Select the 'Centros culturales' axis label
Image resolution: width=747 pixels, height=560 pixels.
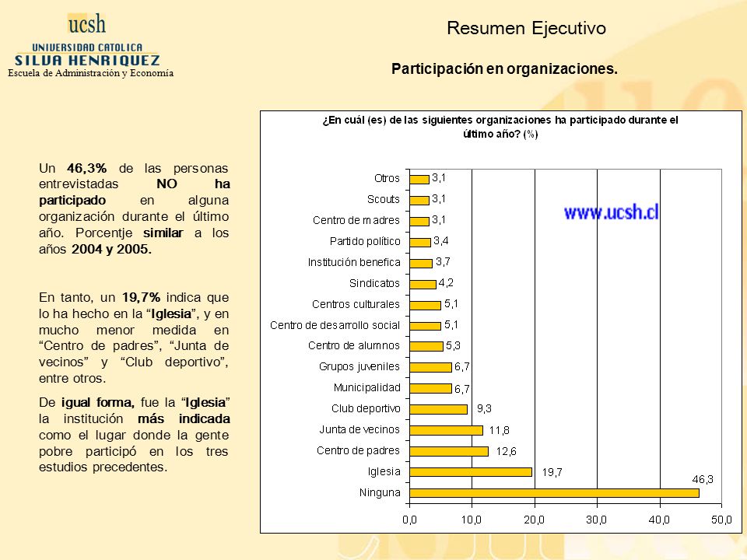[356, 304]
